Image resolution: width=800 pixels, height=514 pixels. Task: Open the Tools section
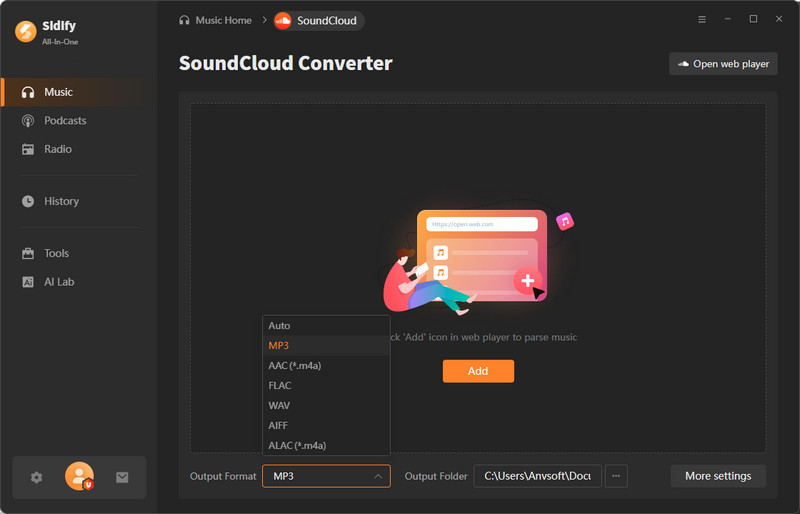(x=56, y=253)
